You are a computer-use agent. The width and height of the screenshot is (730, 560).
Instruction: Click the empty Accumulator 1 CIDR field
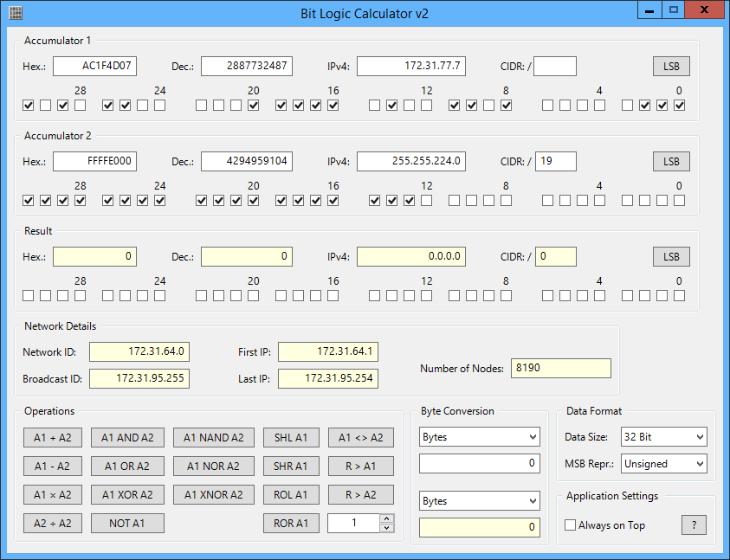[x=555, y=66]
